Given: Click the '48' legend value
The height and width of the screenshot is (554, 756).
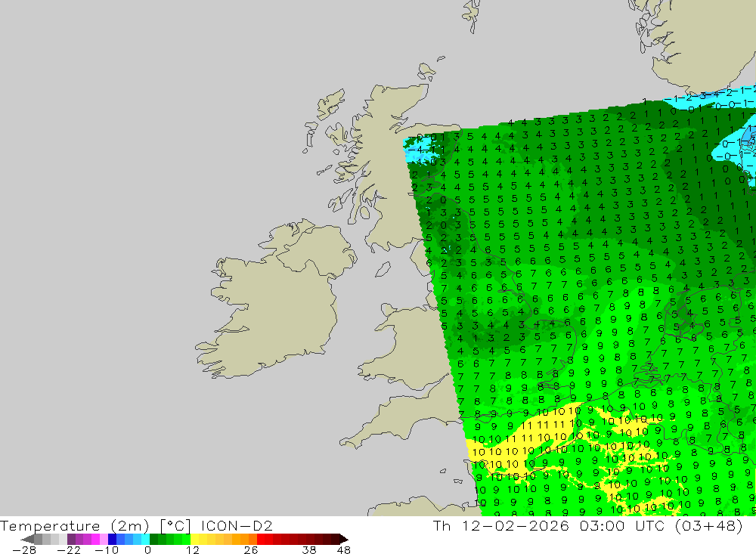Looking at the screenshot, I should [x=344, y=550].
